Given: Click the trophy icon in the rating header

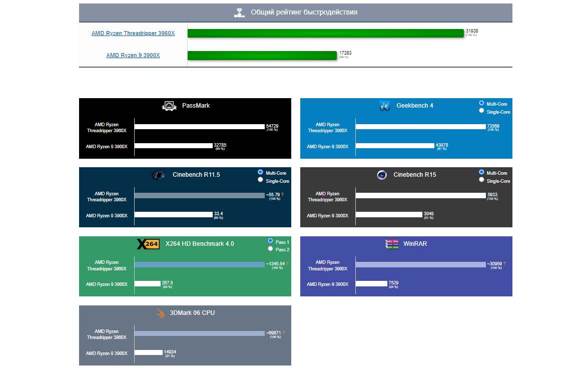Looking at the screenshot, I should [x=239, y=13].
